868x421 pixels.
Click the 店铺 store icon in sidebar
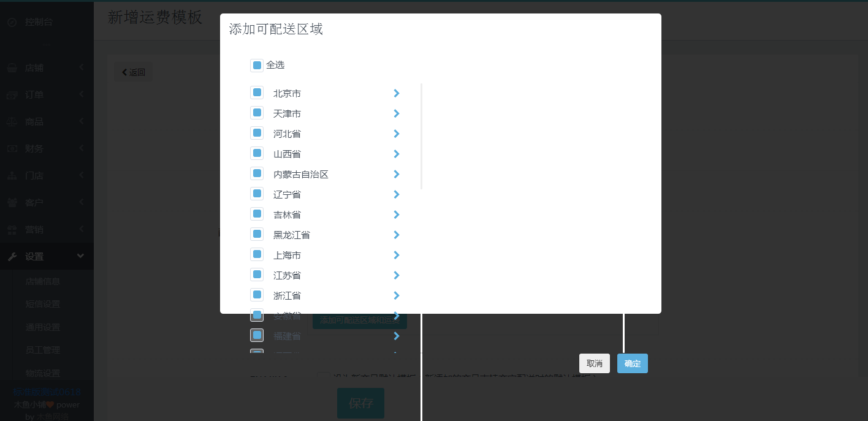coord(12,68)
